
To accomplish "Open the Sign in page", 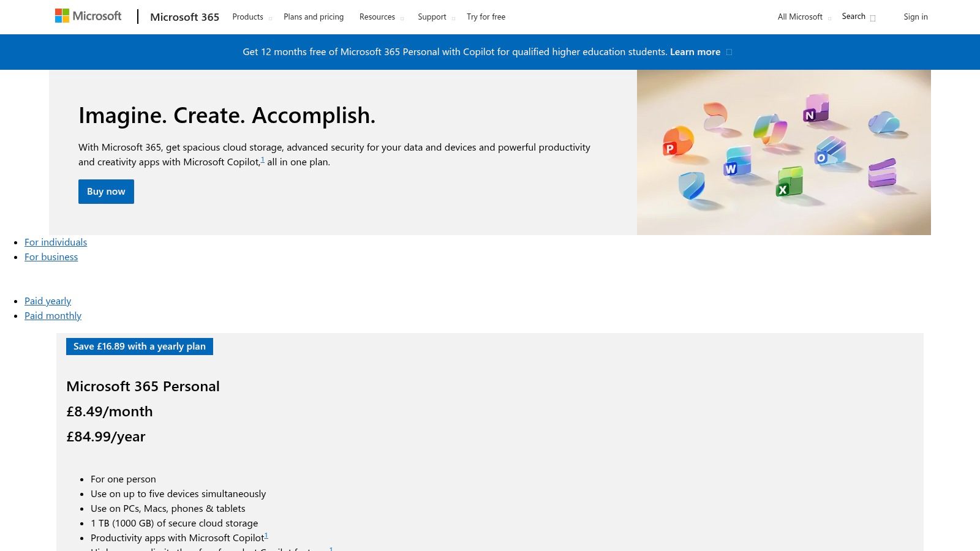I will point(915,17).
